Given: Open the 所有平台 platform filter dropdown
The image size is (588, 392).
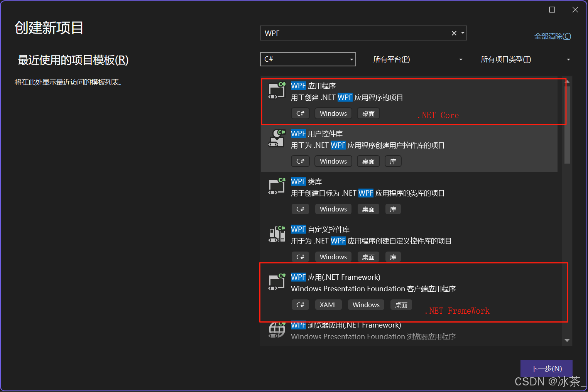Looking at the screenshot, I should pyautogui.click(x=418, y=59).
